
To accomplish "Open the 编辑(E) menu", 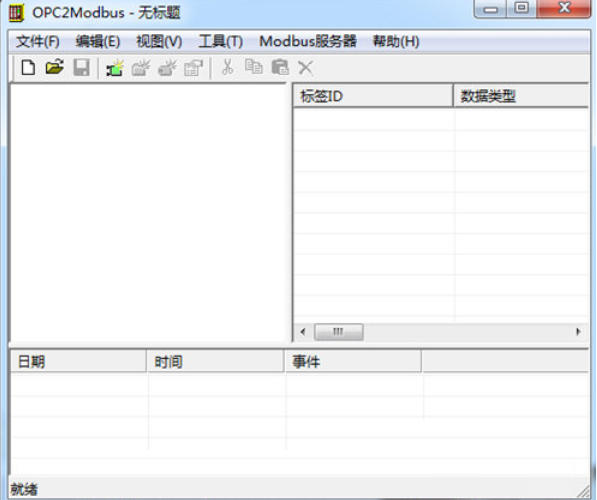I will pos(98,41).
